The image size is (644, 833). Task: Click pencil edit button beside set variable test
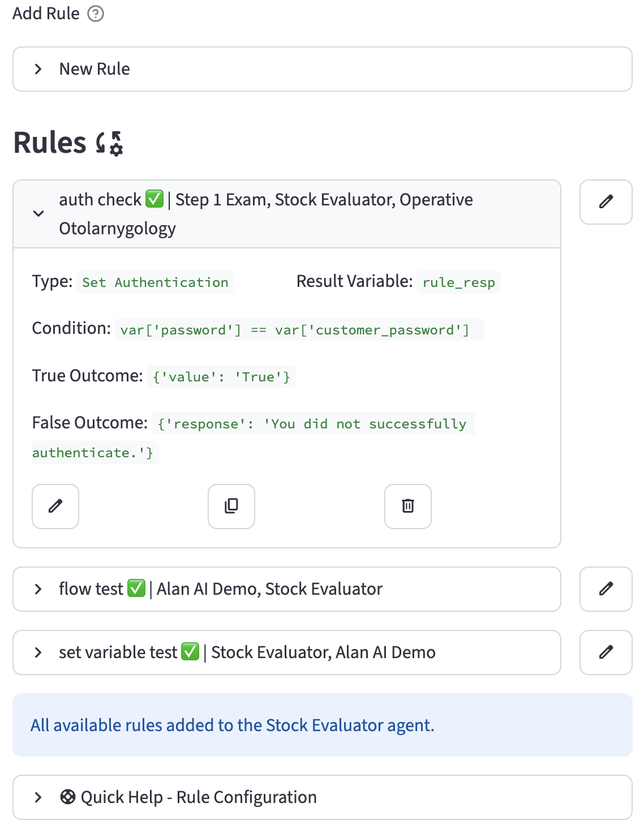pyautogui.click(x=606, y=652)
